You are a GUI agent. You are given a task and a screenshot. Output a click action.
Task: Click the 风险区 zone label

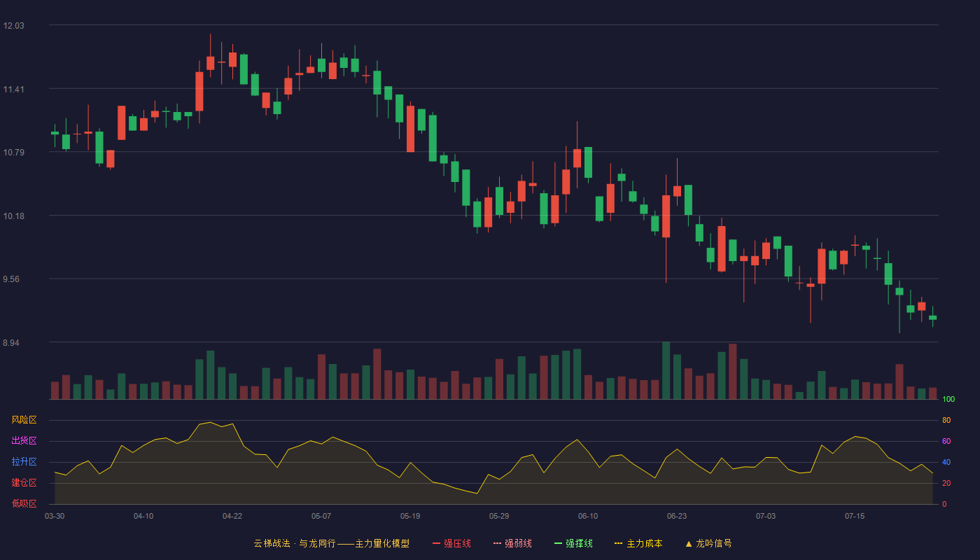[24, 420]
